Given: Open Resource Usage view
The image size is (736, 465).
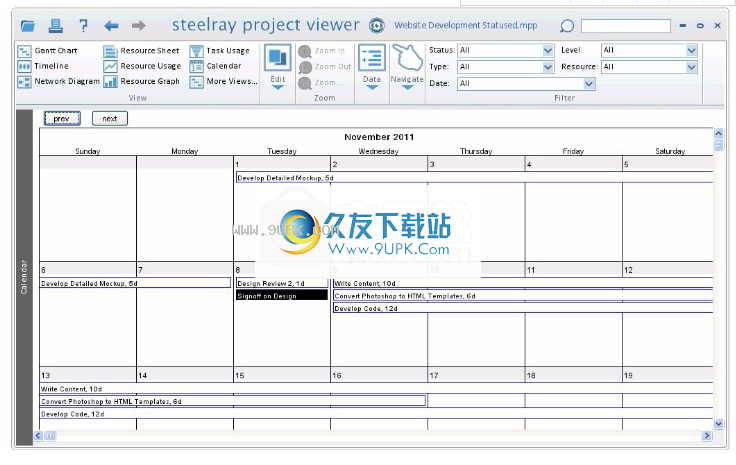Looking at the screenshot, I should point(142,66).
